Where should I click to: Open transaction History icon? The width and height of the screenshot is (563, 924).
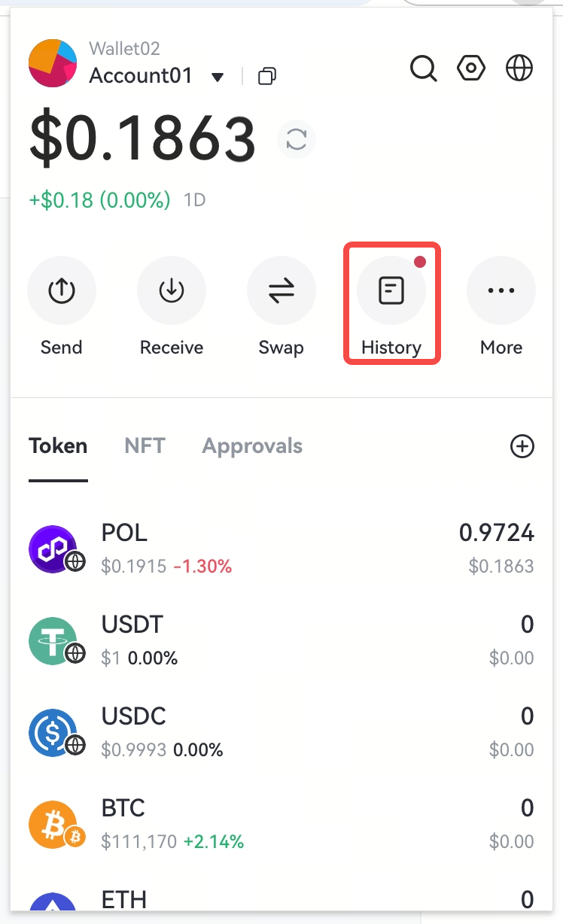point(391,291)
